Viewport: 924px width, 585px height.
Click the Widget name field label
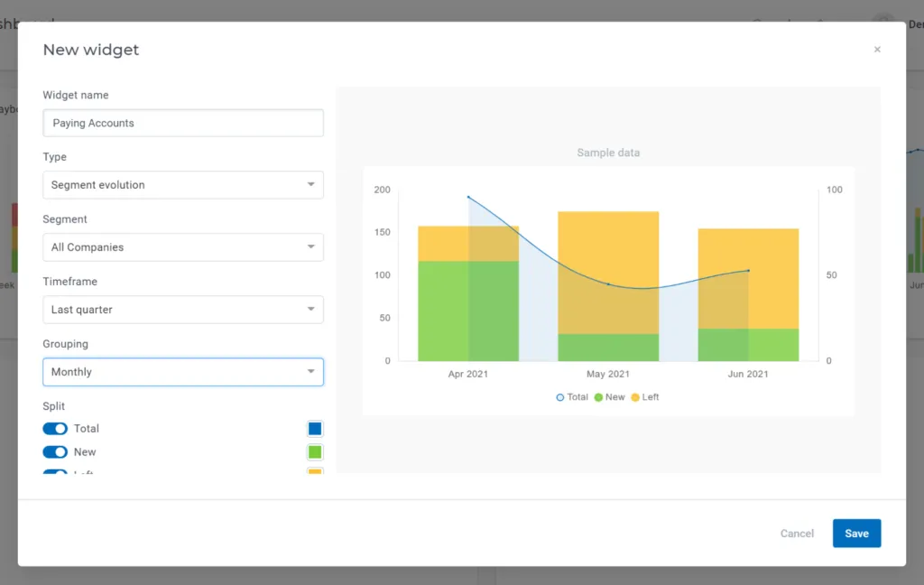coord(76,95)
